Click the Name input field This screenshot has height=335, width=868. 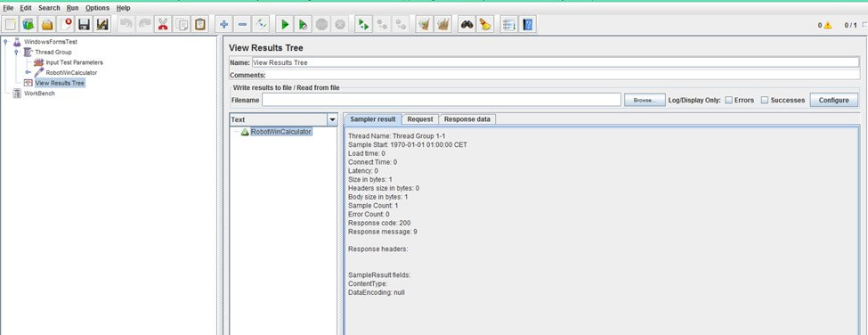(x=556, y=62)
